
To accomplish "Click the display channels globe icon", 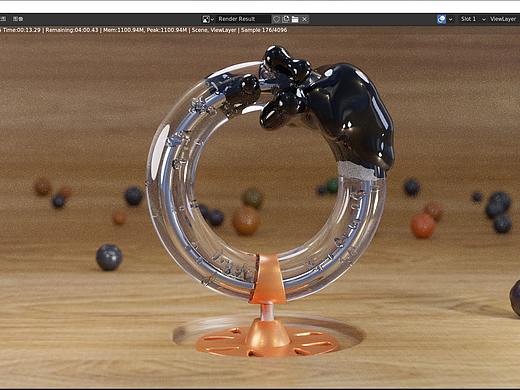I will (441, 19).
